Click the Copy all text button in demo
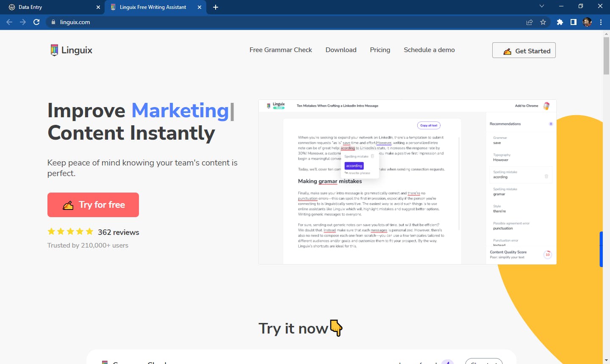Image resolution: width=610 pixels, height=364 pixels. [429, 125]
